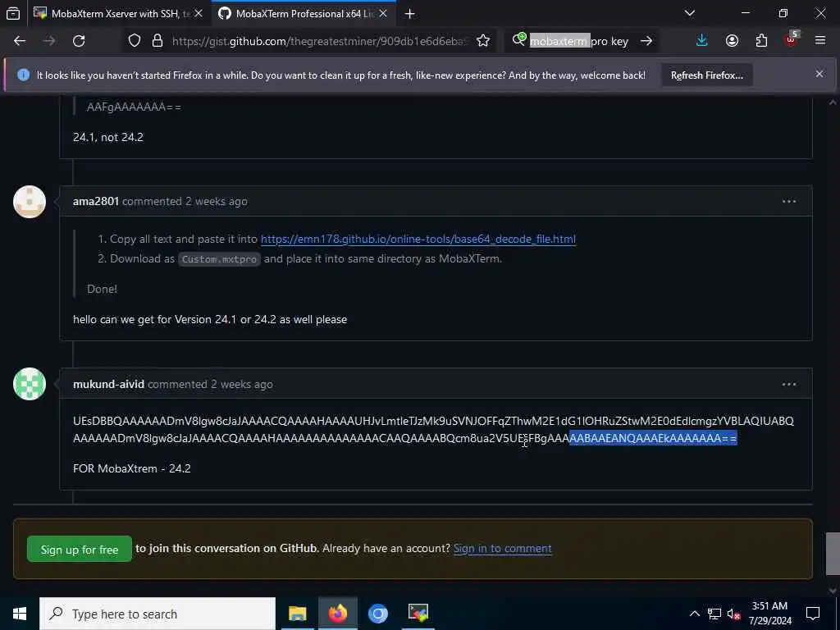
Task: Click ama2801's avatar image
Action: (30, 202)
